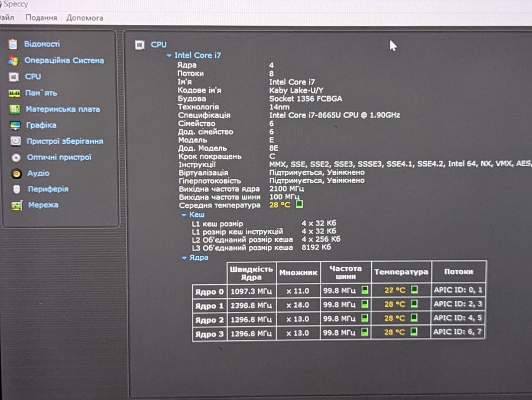Click the Аудіо speaker icon
The height and width of the screenshot is (400, 532).
tap(17, 173)
